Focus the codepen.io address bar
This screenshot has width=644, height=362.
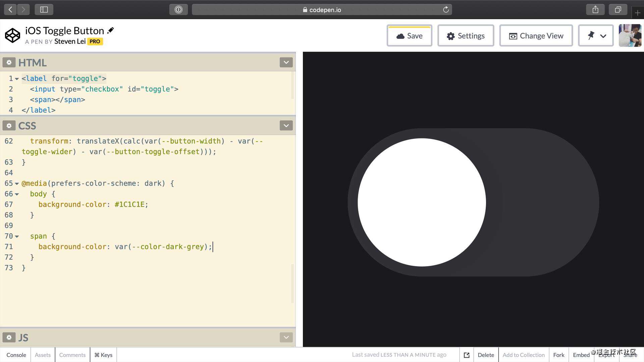322,10
